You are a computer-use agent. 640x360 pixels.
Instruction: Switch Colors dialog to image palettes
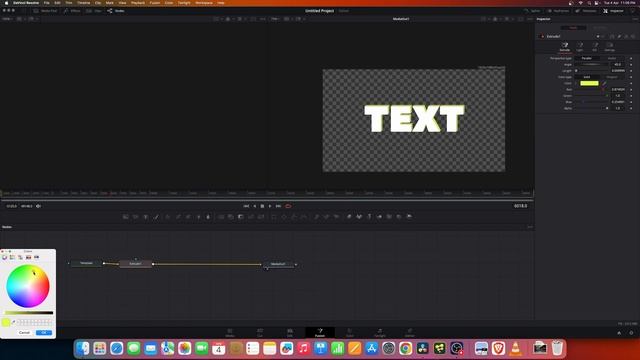coord(28,257)
